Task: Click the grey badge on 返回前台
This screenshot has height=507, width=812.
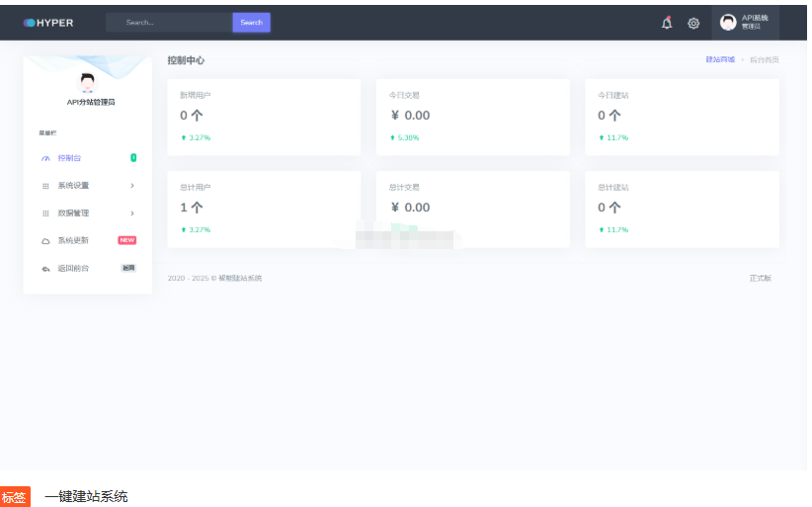Action: click(x=128, y=268)
